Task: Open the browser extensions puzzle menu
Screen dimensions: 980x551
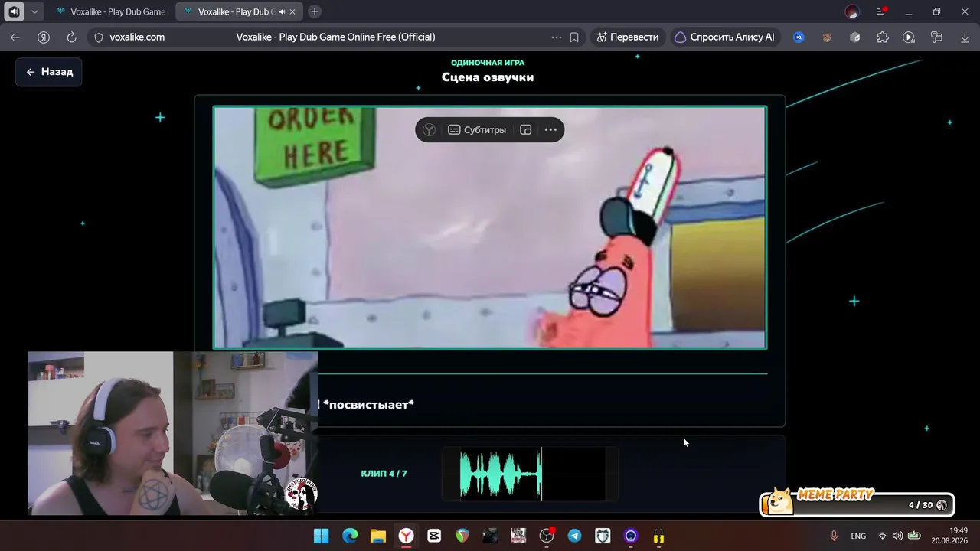Action: pos(883,37)
